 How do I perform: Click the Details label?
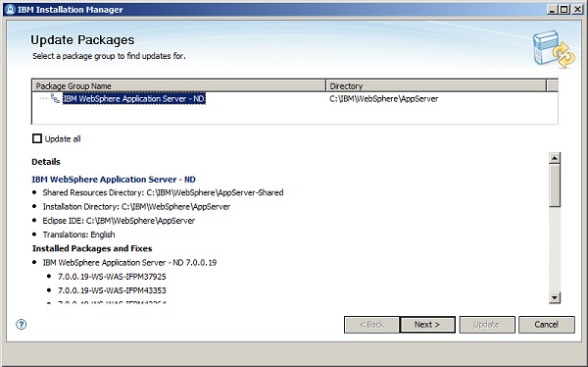(46, 162)
